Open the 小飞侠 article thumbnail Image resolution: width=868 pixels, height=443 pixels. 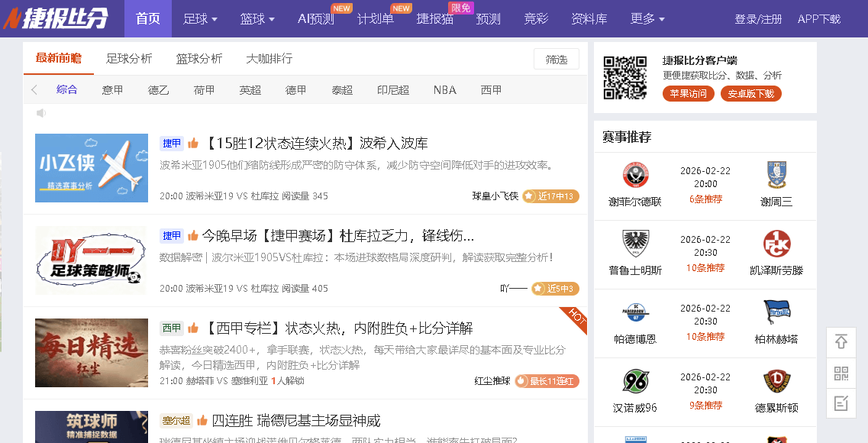point(92,168)
